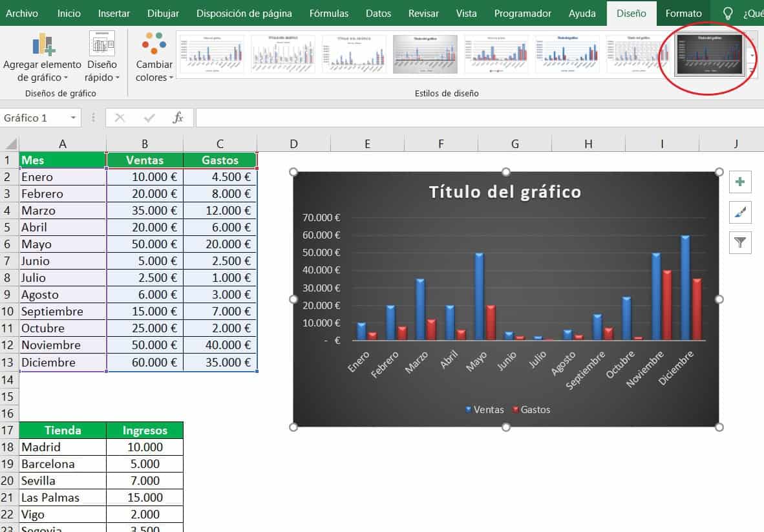Click the Name Box showing Gráfico 1

point(34,118)
